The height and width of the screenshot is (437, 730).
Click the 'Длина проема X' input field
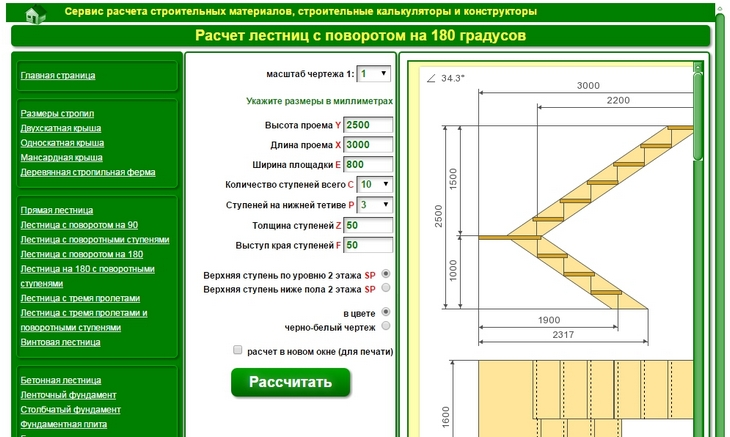(x=368, y=145)
